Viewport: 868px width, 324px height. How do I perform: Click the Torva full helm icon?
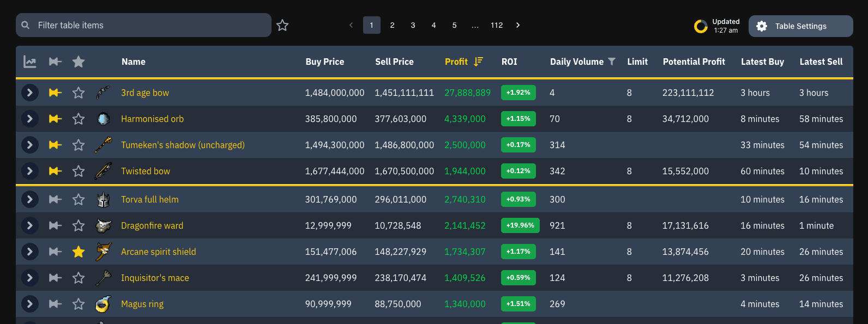(x=103, y=199)
